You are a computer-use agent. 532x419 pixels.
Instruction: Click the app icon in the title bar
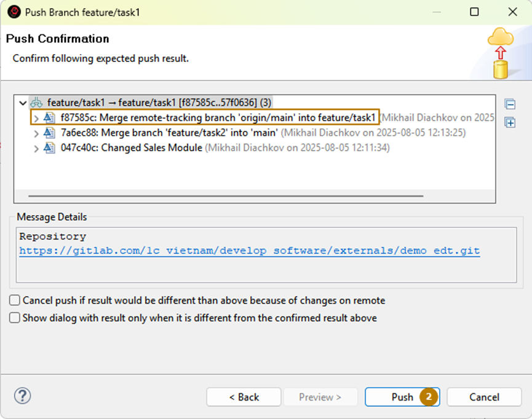point(12,12)
